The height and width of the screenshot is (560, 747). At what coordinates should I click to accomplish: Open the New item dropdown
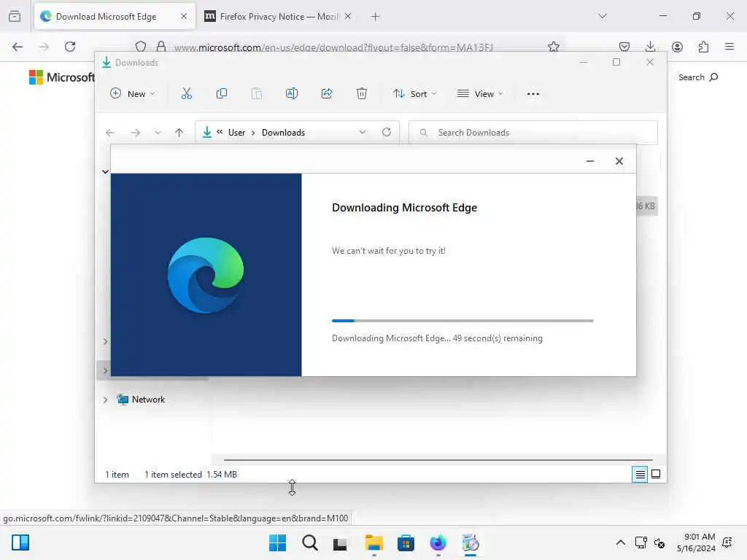point(133,94)
